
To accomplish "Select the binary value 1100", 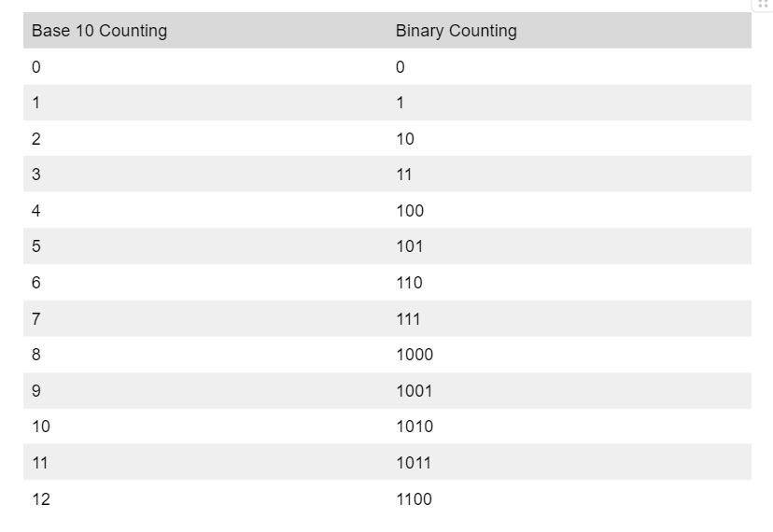I will (x=414, y=499).
